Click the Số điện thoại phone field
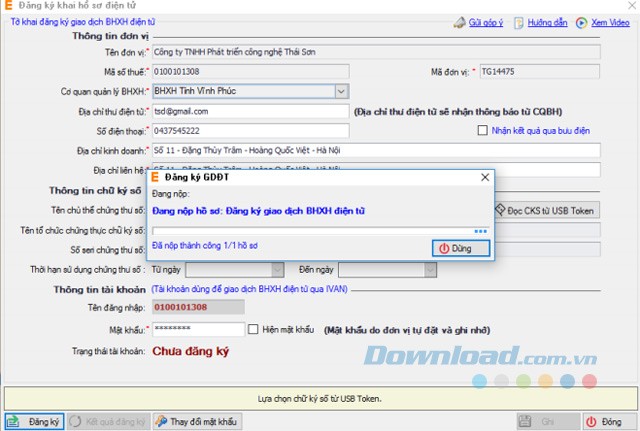 pyautogui.click(x=248, y=131)
